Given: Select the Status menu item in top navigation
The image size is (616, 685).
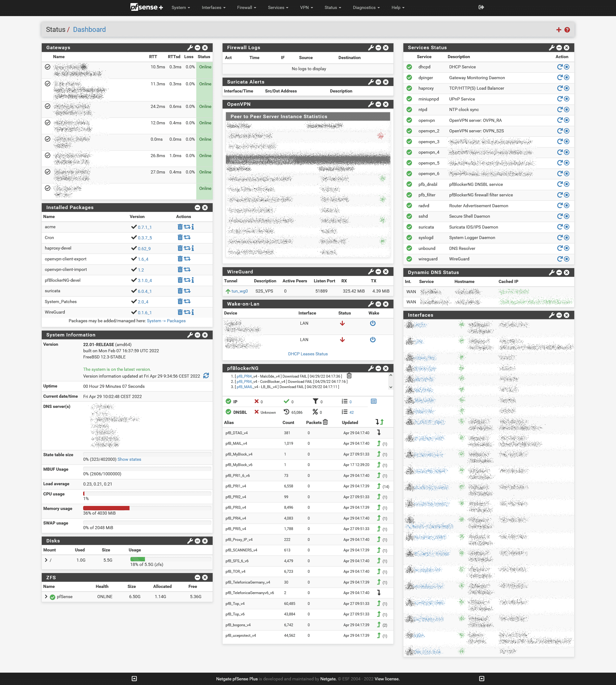Looking at the screenshot, I should click(331, 7).
